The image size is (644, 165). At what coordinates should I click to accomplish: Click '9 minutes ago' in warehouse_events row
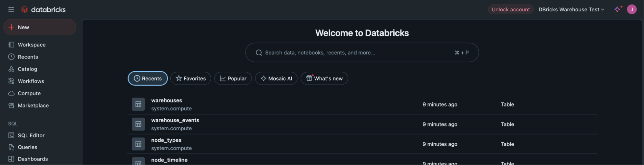click(440, 124)
